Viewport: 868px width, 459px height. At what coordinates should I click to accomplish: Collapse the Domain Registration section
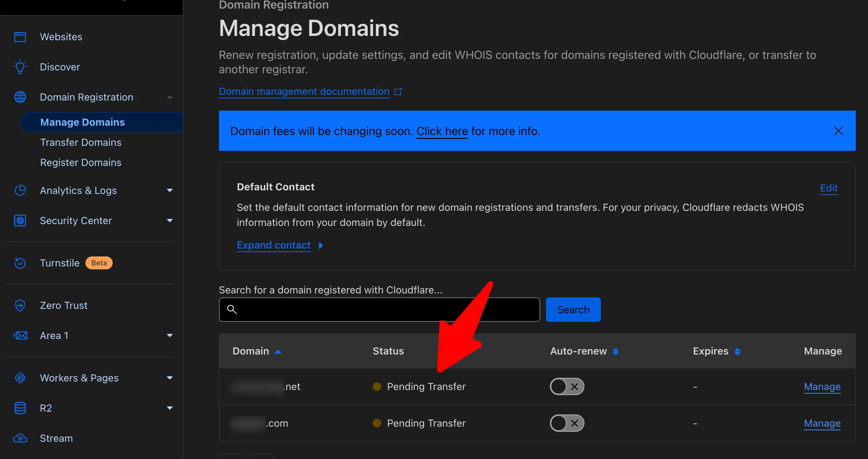coord(170,97)
